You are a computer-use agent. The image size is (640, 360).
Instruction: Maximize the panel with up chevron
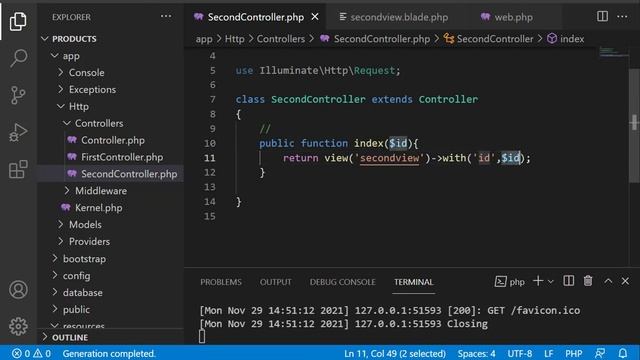[x=608, y=281]
